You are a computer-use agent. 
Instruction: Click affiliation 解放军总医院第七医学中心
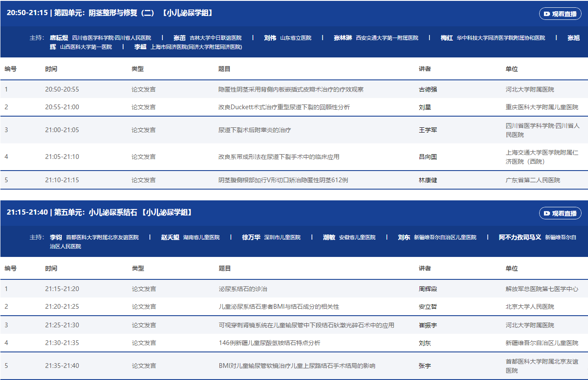pyautogui.click(x=542, y=289)
